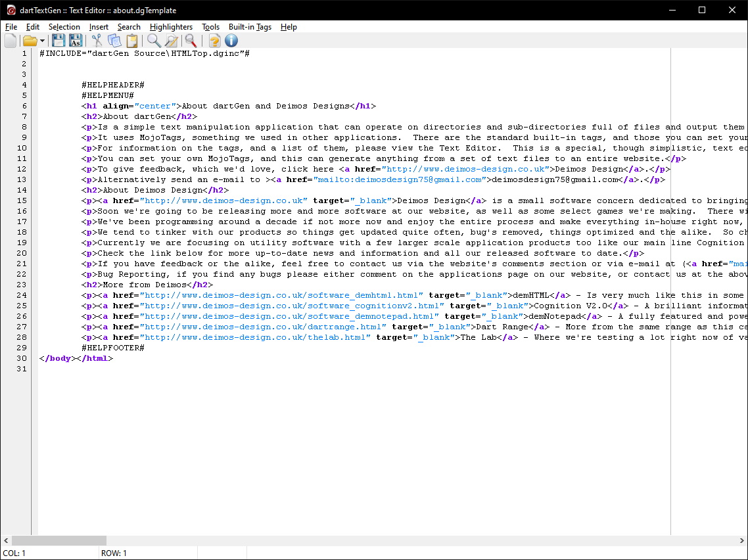748x560 pixels.
Task: Open the Highlighters menu
Action: click(171, 27)
